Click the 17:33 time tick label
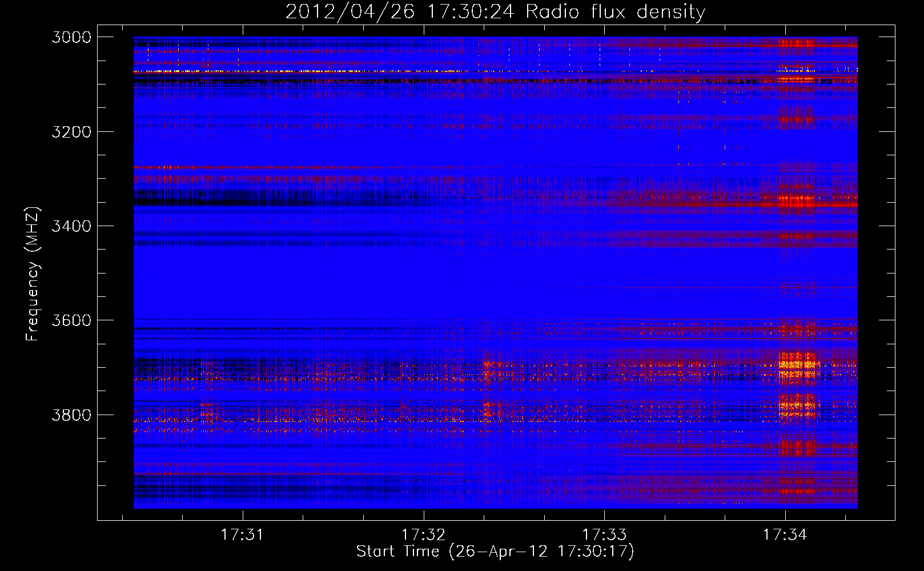The image size is (924, 571). click(605, 534)
